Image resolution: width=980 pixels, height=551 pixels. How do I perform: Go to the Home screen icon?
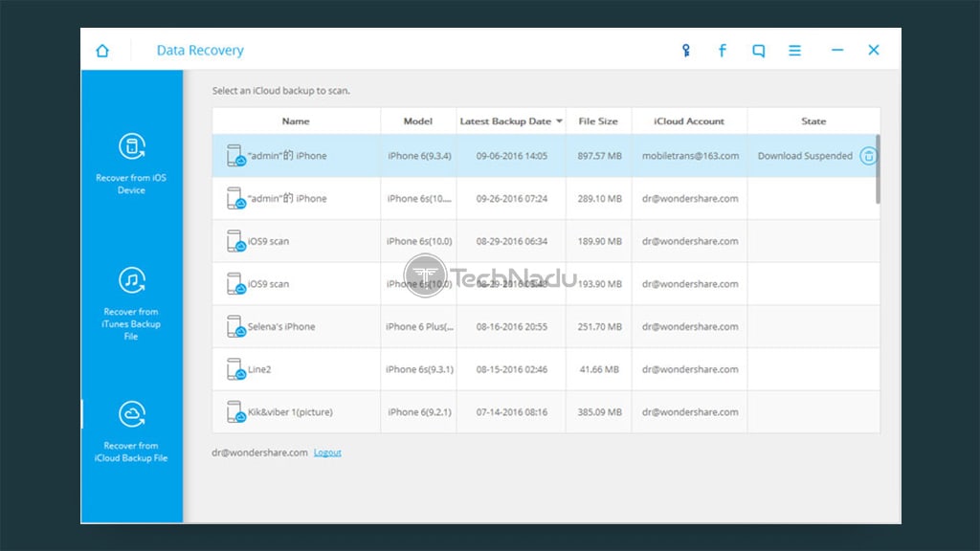coord(102,50)
